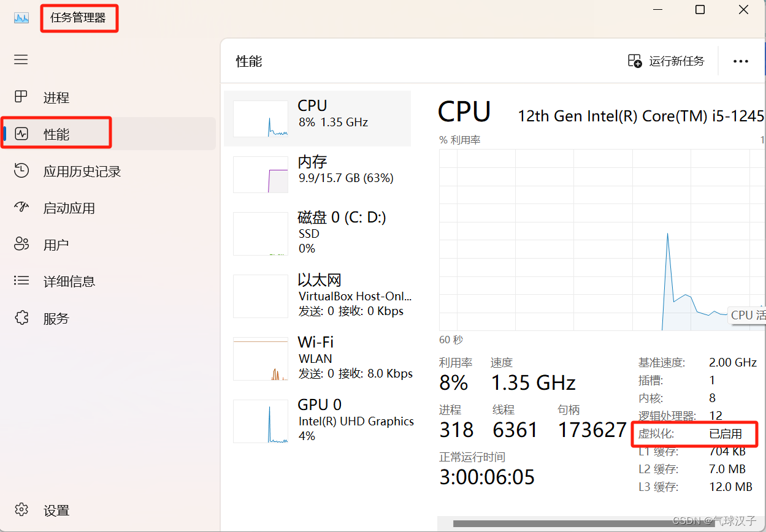Click the 6361 线程 count value

515,430
